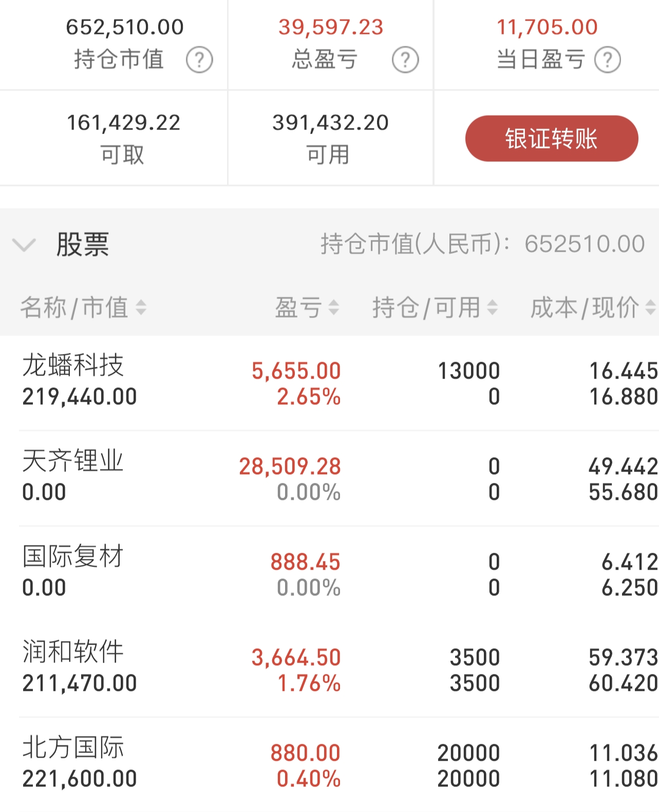Click 可用 funds amount 391,432.20
Image resolution: width=659 pixels, height=812 pixels.
(x=330, y=123)
